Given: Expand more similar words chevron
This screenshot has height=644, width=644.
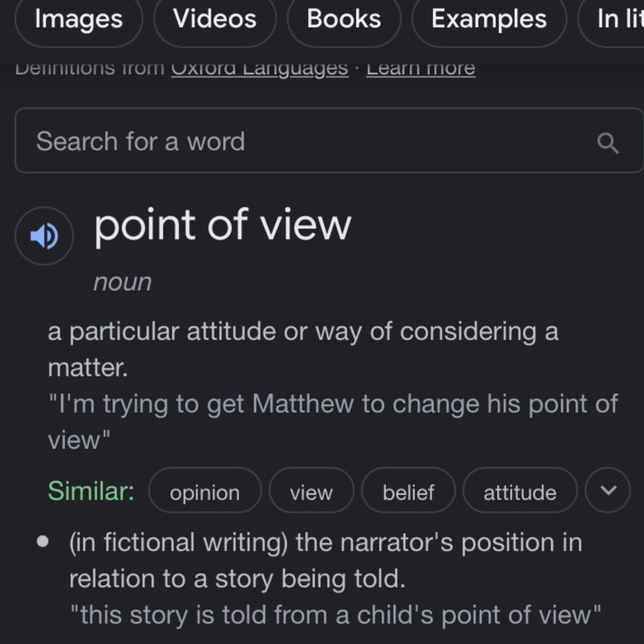Looking at the screenshot, I should (x=607, y=489).
